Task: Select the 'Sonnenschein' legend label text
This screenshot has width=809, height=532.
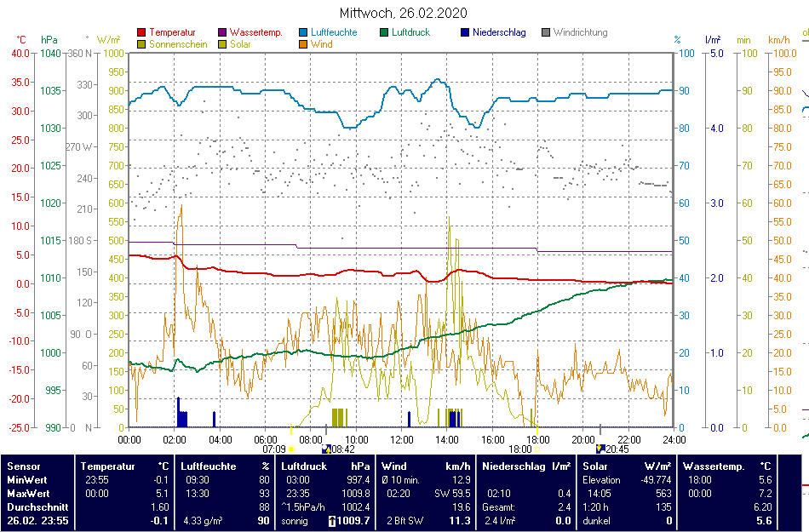Action: tap(178, 44)
